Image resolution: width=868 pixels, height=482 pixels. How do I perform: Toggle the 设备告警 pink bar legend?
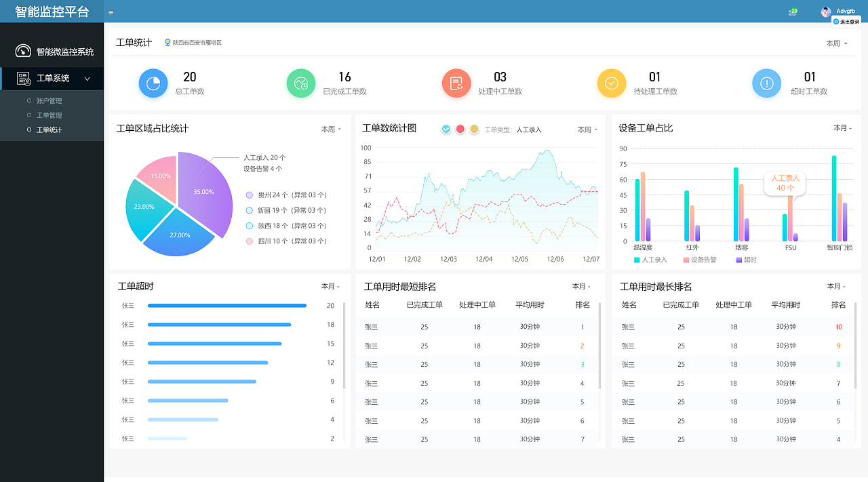699,260
